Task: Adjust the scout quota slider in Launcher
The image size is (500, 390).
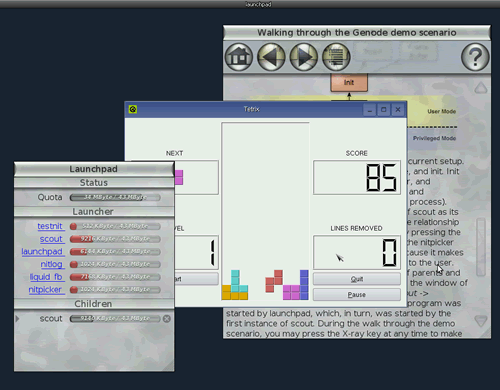Action: (x=115, y=239)
